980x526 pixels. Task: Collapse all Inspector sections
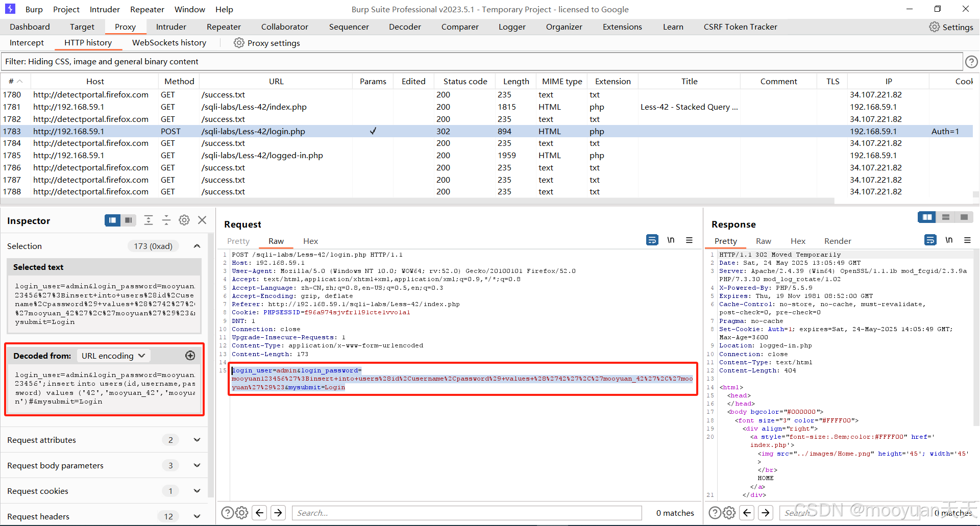coord(166,220)
